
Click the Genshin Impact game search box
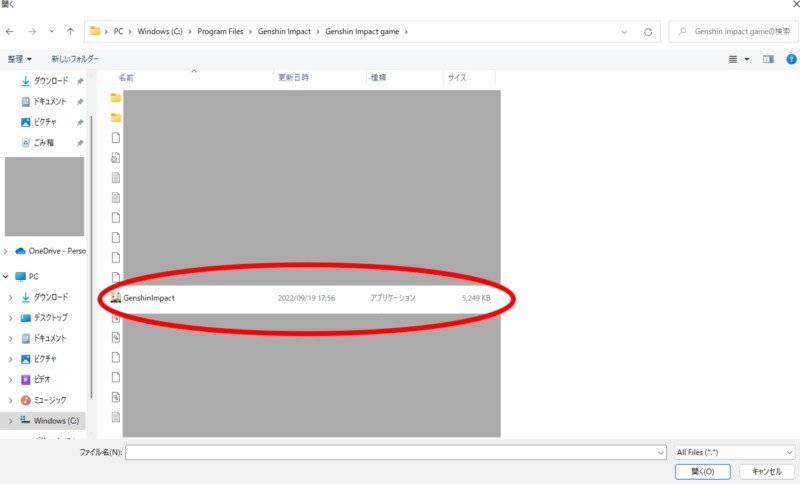point(734,32)
